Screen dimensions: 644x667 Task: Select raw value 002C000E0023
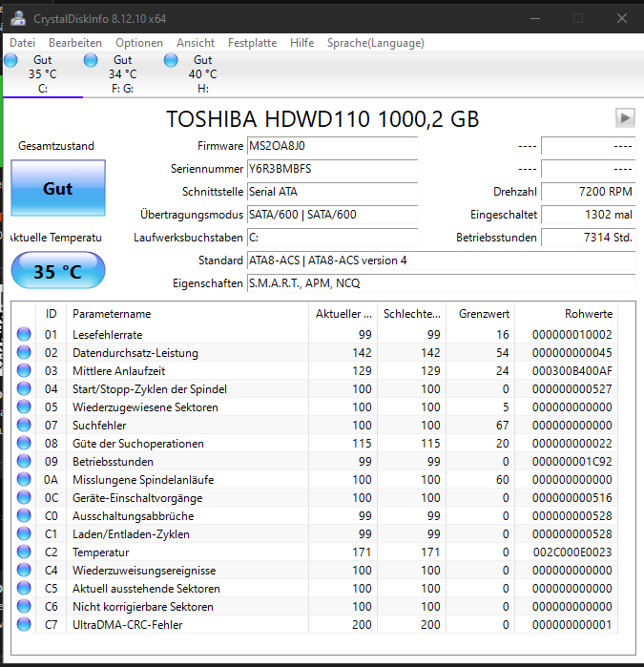[572, 552]
